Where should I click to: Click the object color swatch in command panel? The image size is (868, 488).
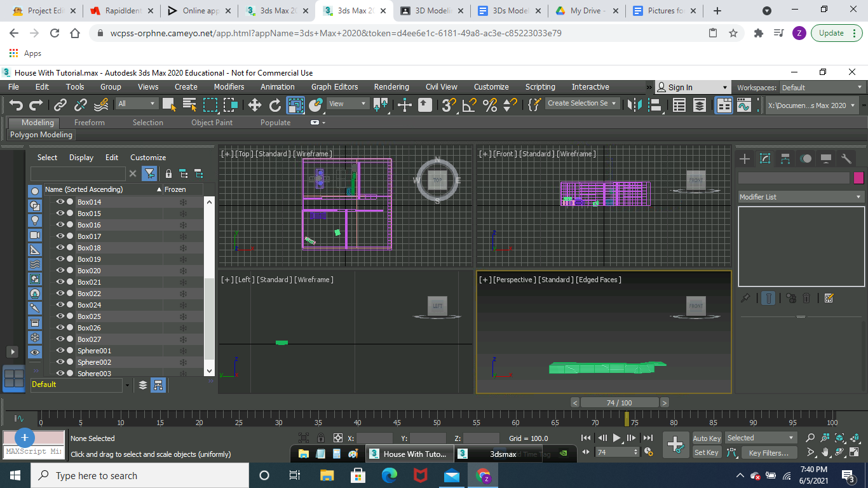859,178
